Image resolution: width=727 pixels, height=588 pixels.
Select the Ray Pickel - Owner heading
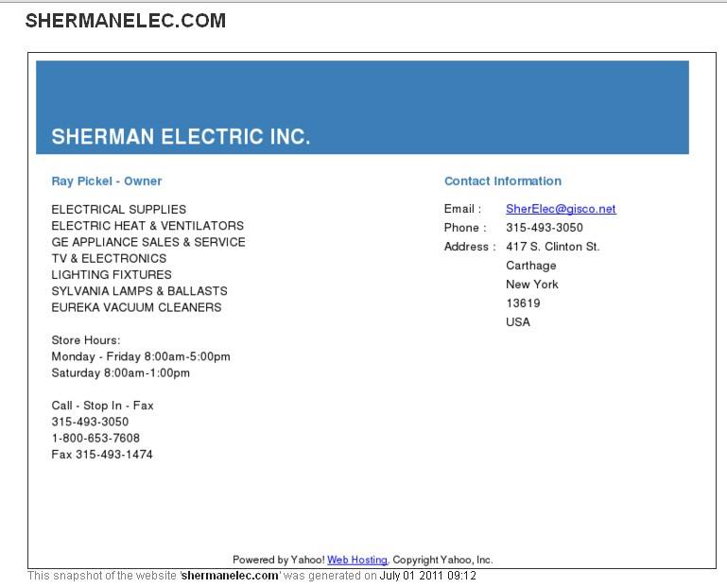107,182
